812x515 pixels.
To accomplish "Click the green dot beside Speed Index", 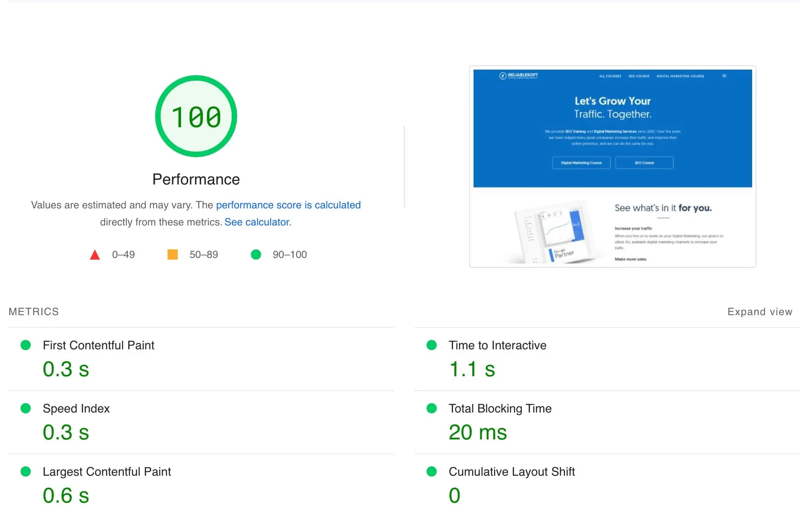I will pyautogui.click(x=26, y=408).
